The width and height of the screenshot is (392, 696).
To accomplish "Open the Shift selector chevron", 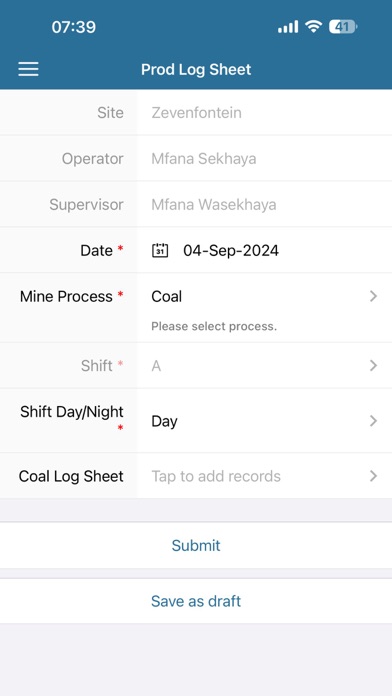I will point(373,365).
